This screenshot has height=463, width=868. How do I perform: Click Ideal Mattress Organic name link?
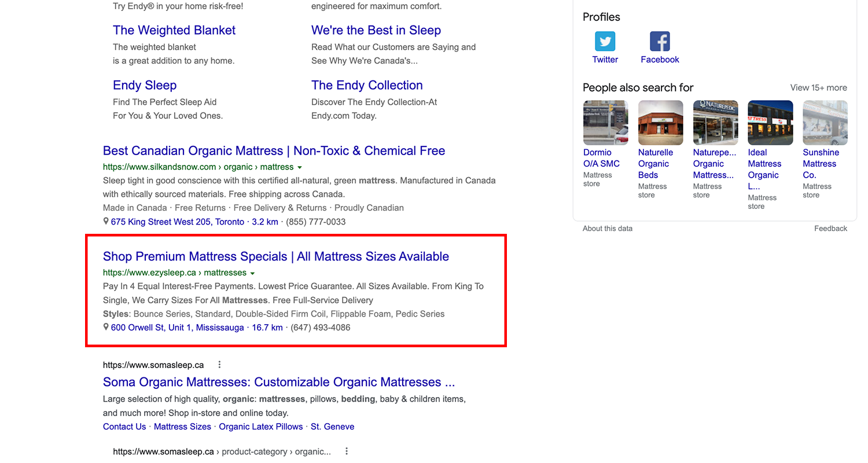pos(764,169)
